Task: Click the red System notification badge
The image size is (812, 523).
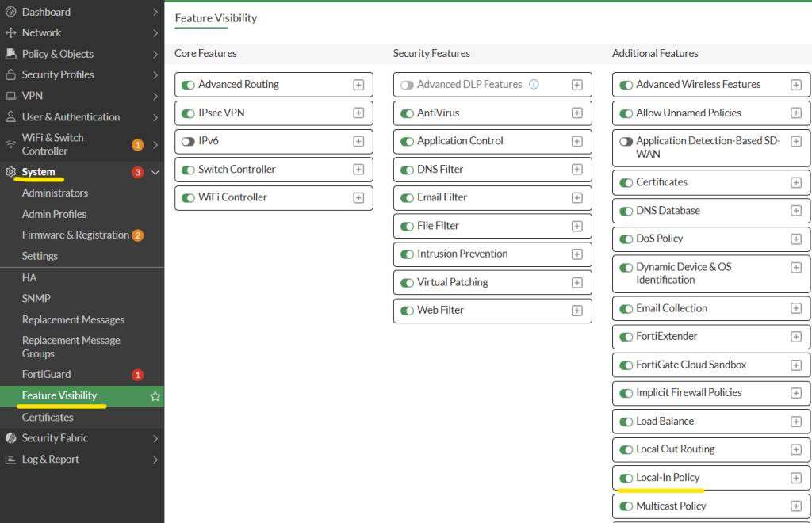Action: 137,173
